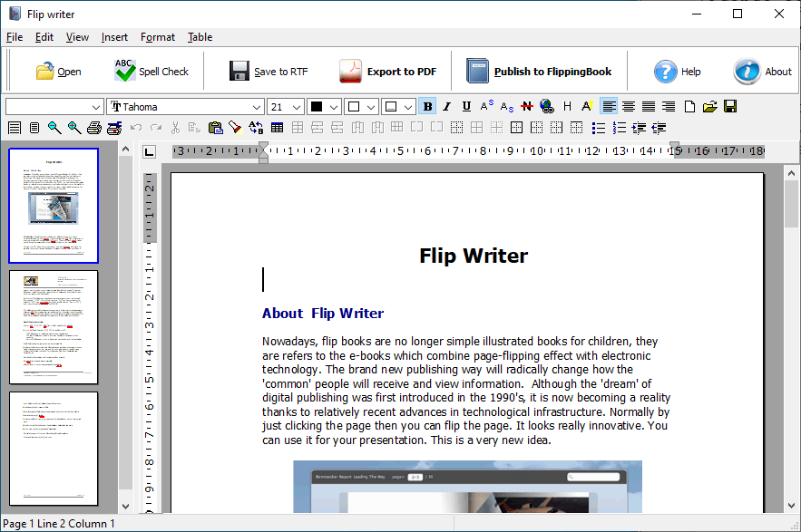Image resolution: width=801 pixels, height=532 pixels.
Task: Click the copy icon
Action: point(194,128)
